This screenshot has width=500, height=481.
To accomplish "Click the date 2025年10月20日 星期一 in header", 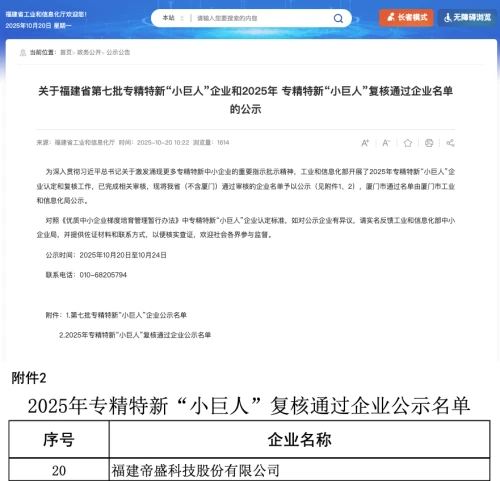I will click(x=38, y=25).
